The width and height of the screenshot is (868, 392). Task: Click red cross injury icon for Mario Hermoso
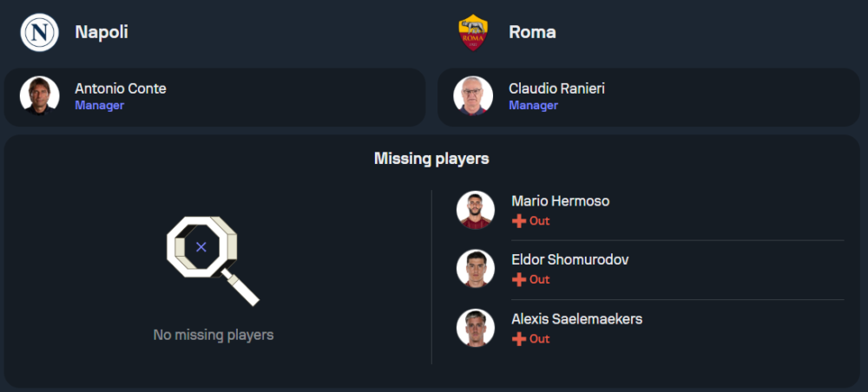(519, 221)
